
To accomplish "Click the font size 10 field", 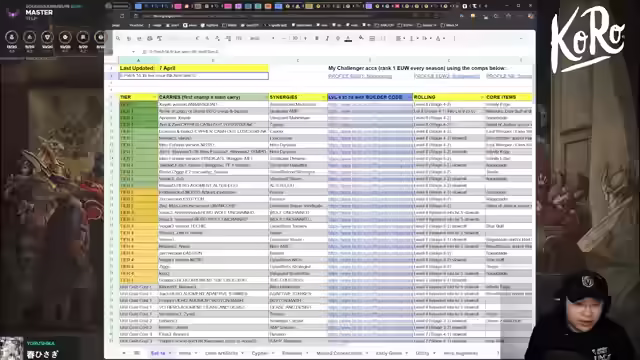I will [295, 38].
